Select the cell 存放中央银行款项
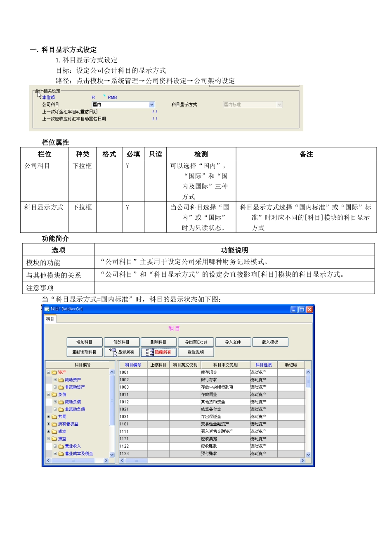This screenshot has height=555, width=392. [225, 387]
